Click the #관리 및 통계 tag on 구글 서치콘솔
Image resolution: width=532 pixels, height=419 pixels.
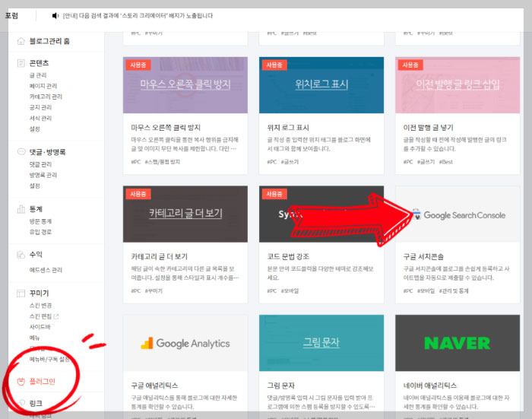454,291
